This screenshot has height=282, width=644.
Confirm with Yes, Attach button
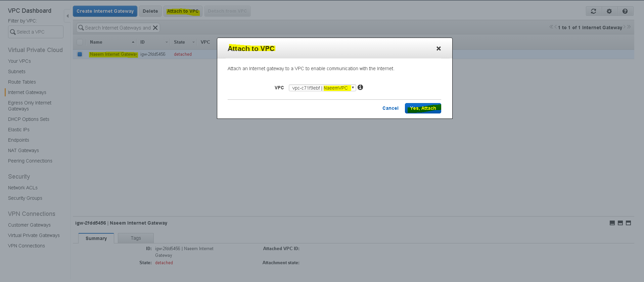(x=423, y=108)
